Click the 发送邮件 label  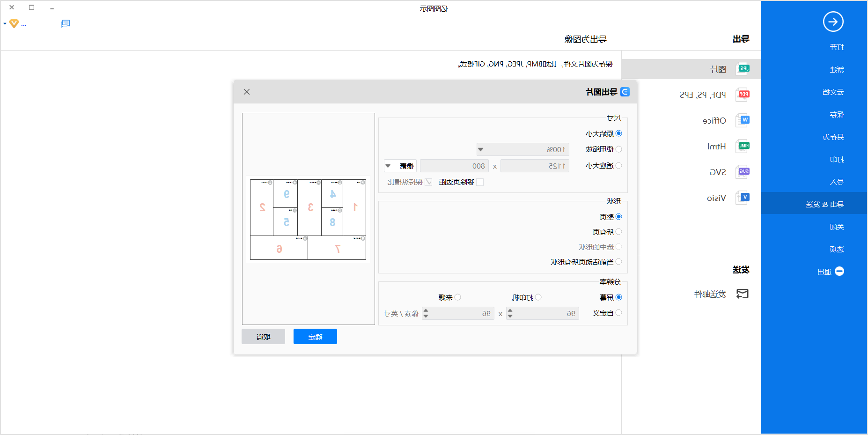[710, 294]
